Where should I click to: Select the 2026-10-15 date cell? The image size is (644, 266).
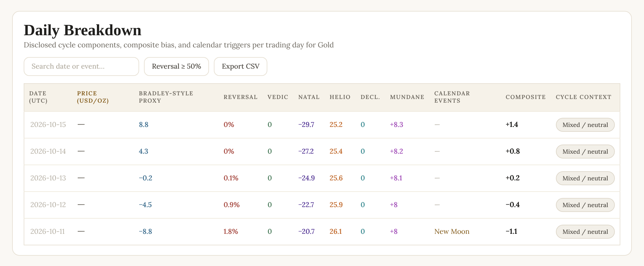48,125
